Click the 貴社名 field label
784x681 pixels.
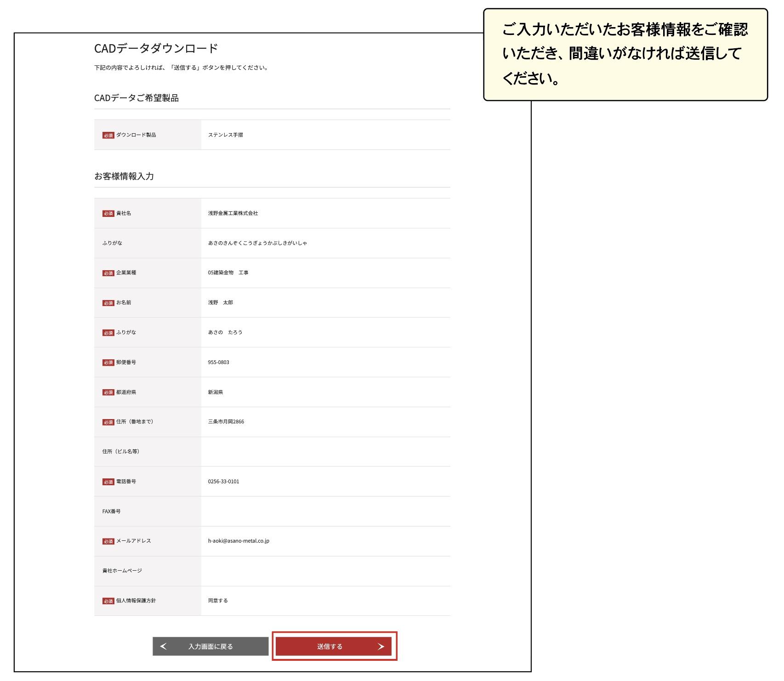(124, 213)
